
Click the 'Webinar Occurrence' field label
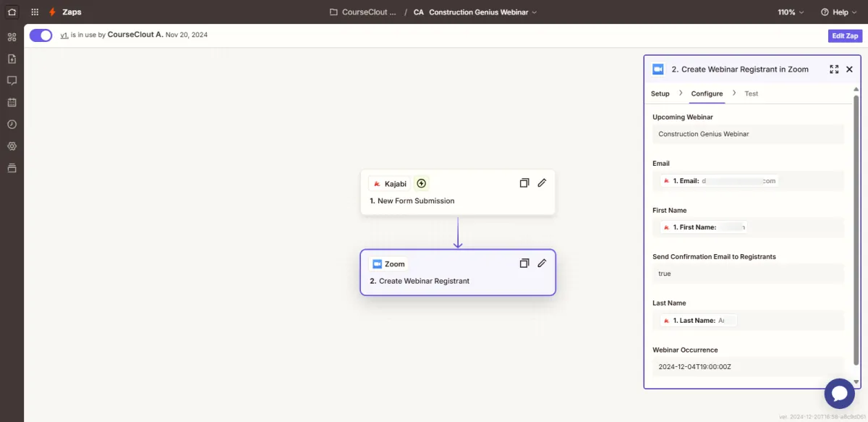pos(685,350)
